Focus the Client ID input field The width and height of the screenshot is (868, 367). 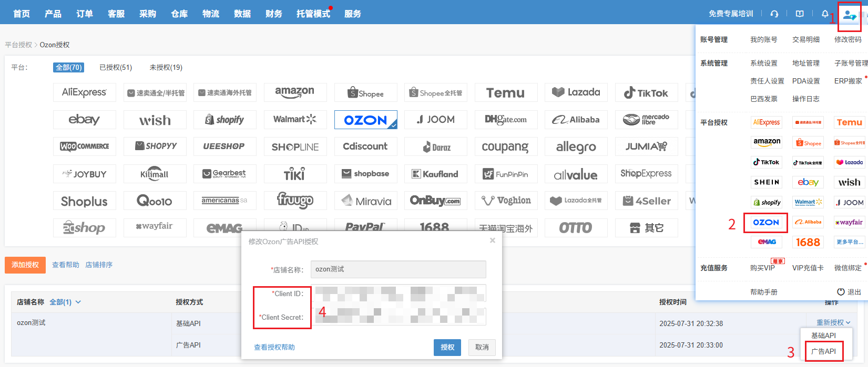click(399, 293)
